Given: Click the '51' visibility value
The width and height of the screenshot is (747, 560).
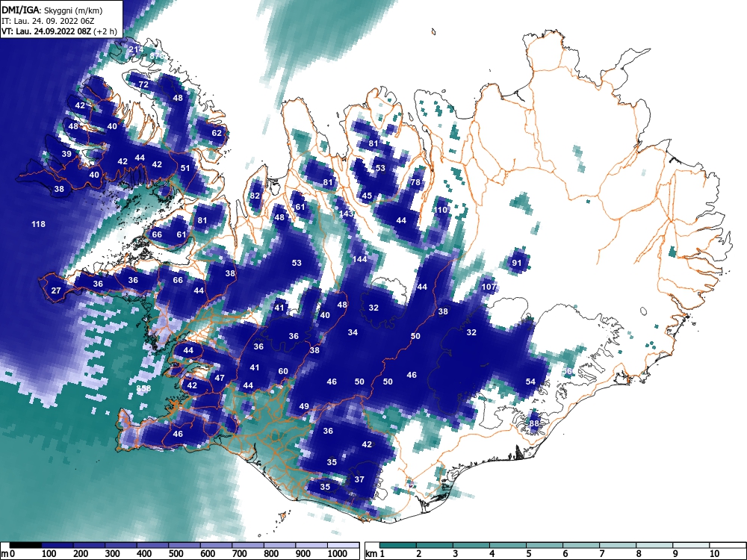Looking at the screenshot, I should click(x=185, y=168).
